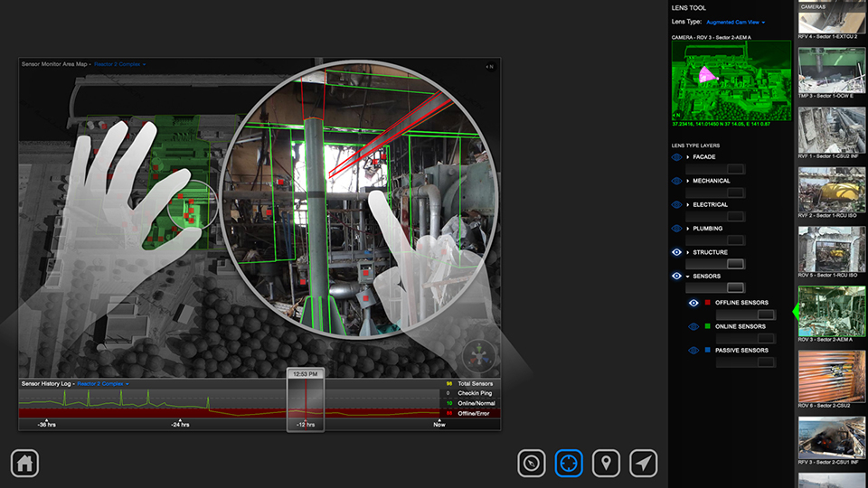Screen dimensions: 868x488
Task: Click the Online/Normal legend row
Action: (470, 403)
